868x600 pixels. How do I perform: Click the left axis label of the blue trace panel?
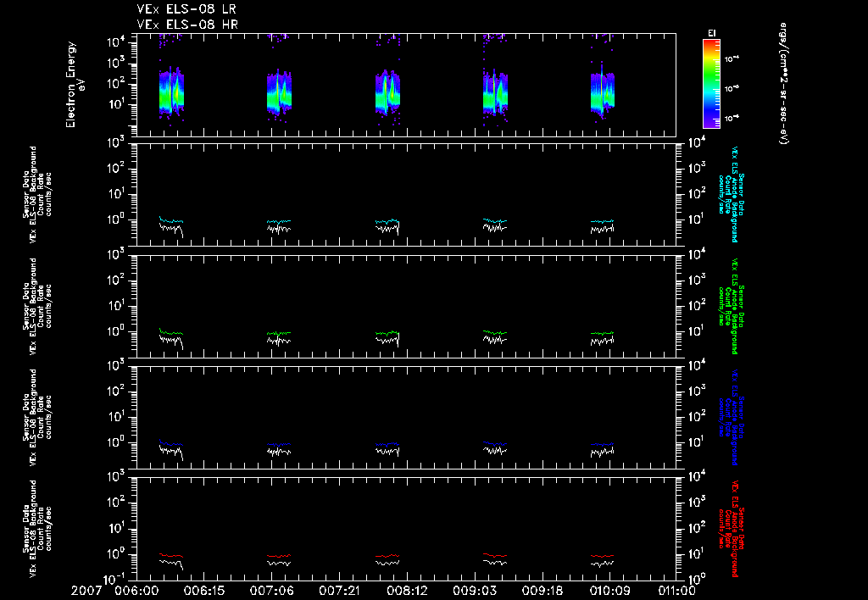[37, 417]
